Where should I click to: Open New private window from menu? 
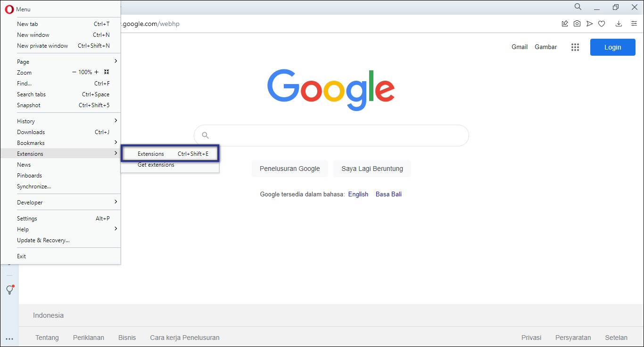(42, 45)
